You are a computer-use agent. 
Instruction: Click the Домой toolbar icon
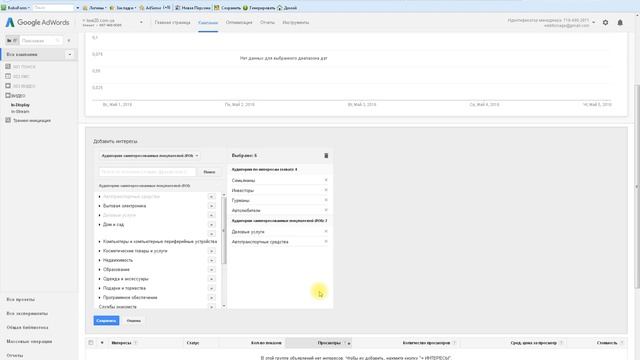(287, 8)
